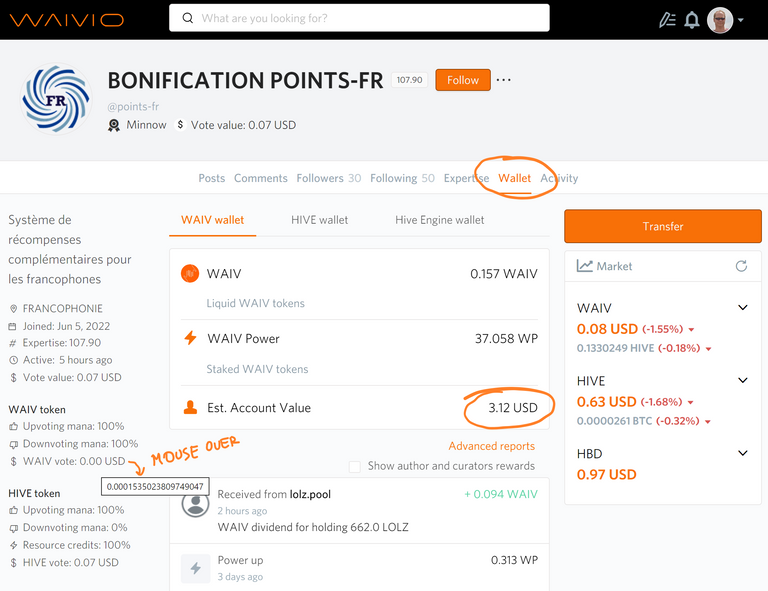Switch to the HIVE wallet tab
This screenshot has width=768, height=591.
tap(319, 220)
